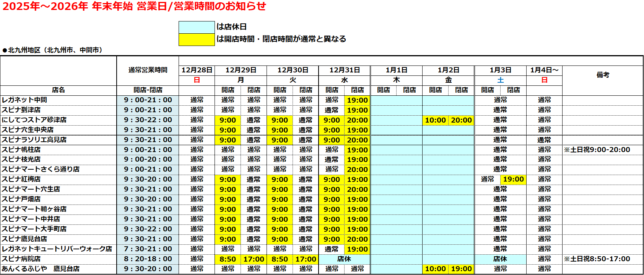Click the 備考 column header
644x275 pixels.
(x=603, y=75)
